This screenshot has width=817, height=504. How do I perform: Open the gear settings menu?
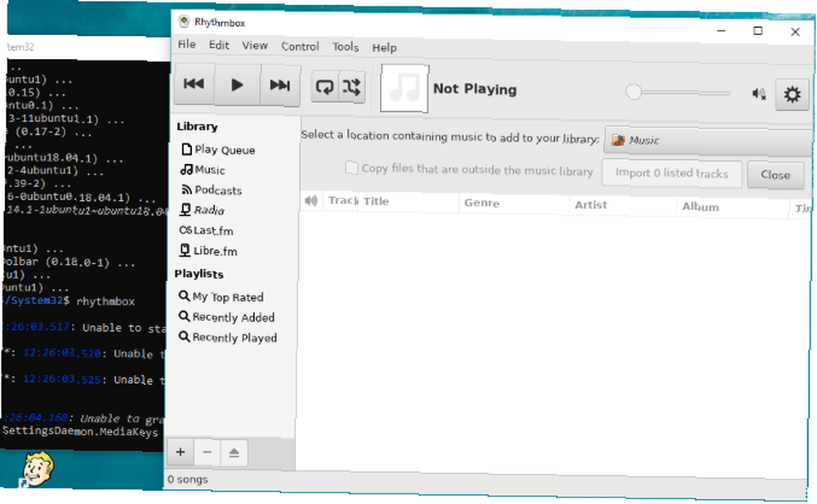point(792,95)
